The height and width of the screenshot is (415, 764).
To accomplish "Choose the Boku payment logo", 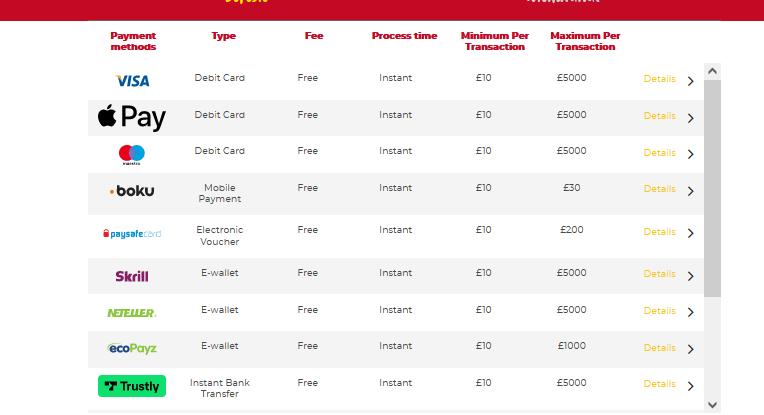I will 132,191.
